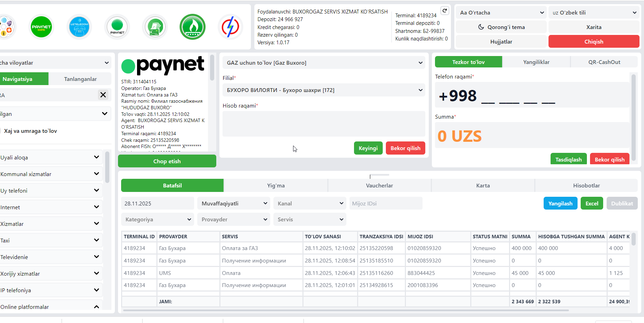Switch to the Batafsil tab
This screenshot has height=323, width=644.
[x=172, y=185]
